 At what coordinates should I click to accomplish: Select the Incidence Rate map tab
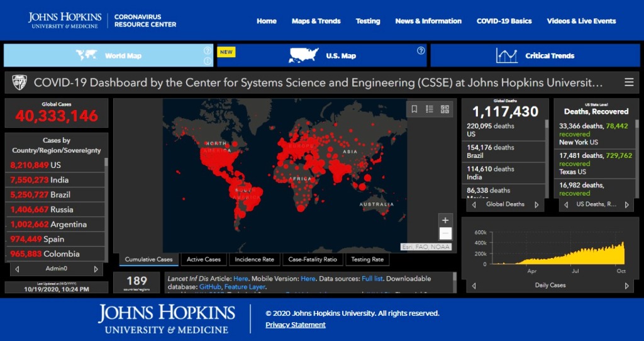254,259
